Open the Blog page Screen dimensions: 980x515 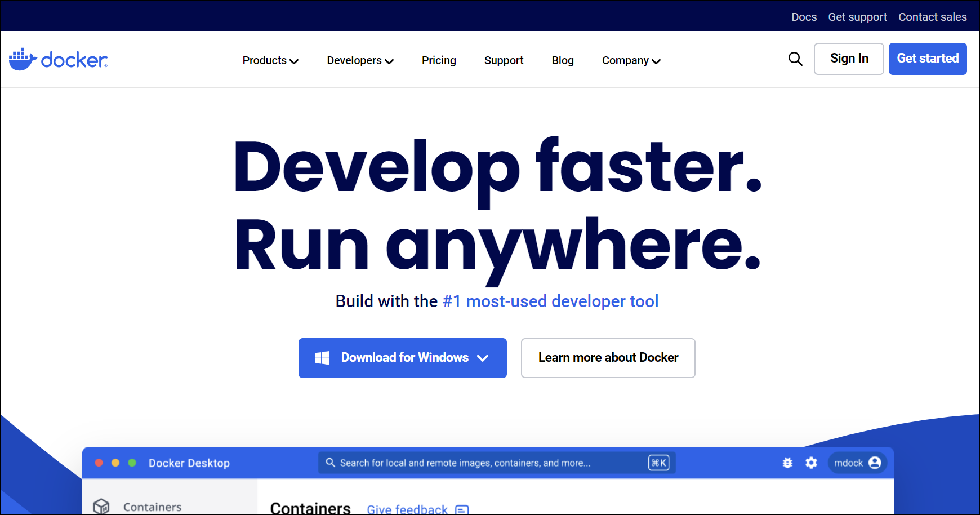[x=563, y=60]
